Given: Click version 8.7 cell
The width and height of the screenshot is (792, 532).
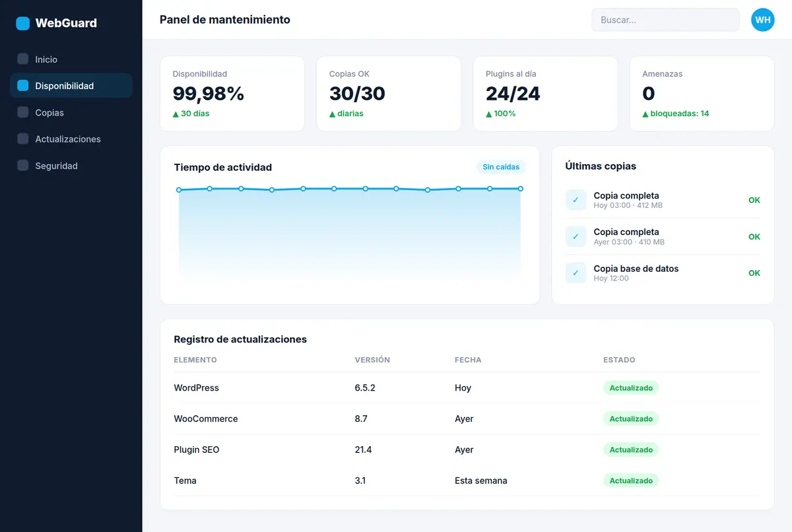Looking at the screenshot, I should coord(361,418).
